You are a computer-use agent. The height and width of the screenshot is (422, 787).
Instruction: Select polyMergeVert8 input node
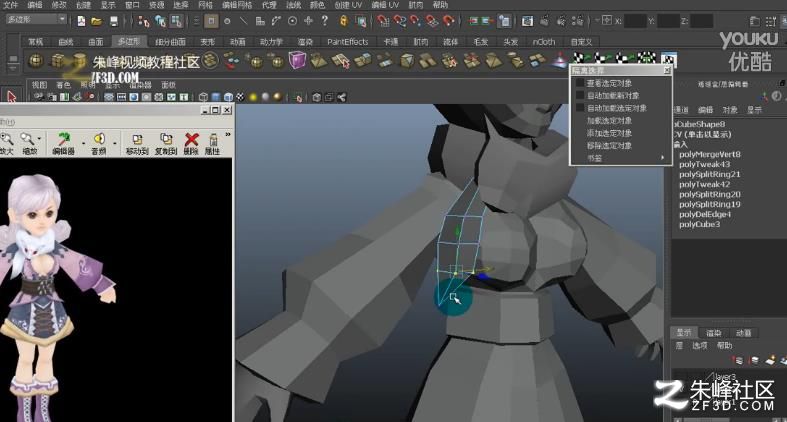pos(710,154)
